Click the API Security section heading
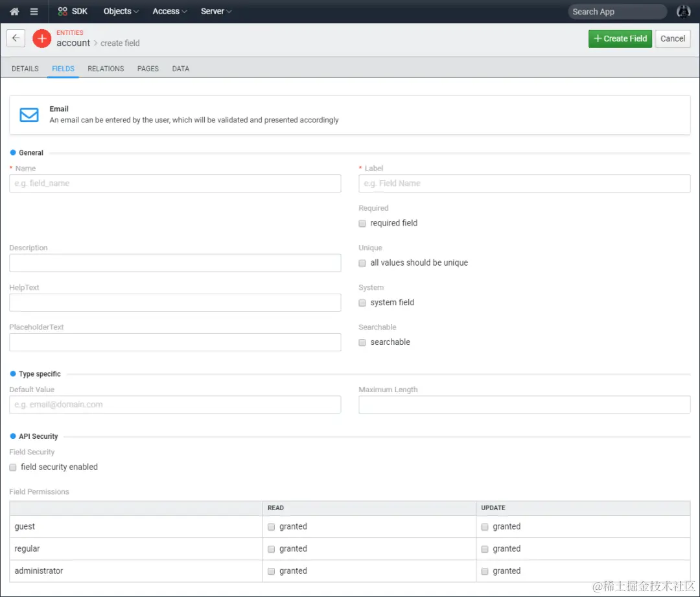The image size is (700, 597). click(x=38, y=436)
